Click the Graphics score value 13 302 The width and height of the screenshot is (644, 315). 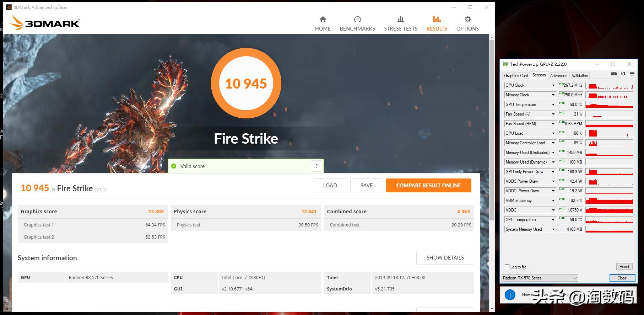(x=156, y=212)
